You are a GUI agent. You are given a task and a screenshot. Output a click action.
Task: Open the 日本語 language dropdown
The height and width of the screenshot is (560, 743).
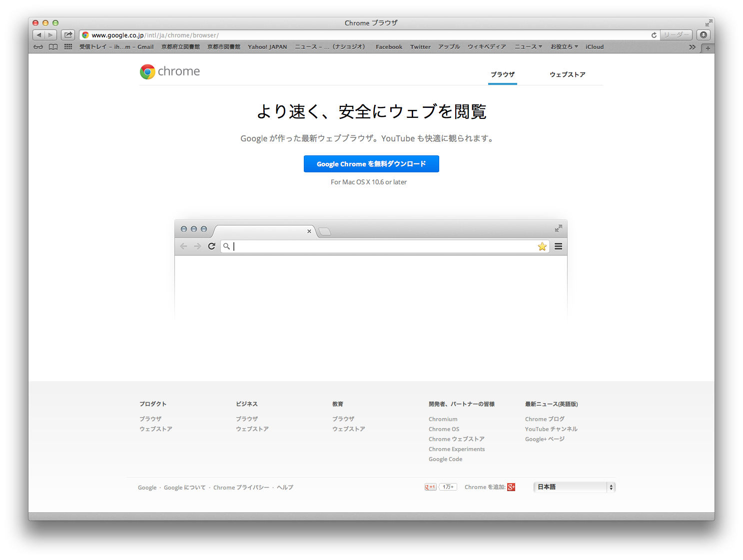click(x=575, y=487)
